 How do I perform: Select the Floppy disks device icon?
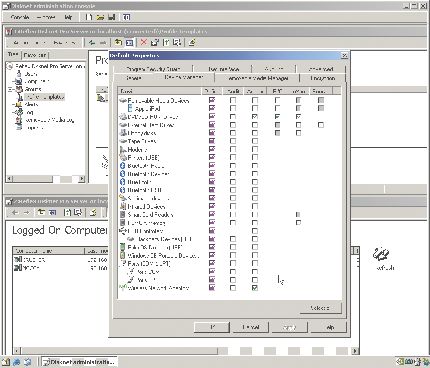123,133
